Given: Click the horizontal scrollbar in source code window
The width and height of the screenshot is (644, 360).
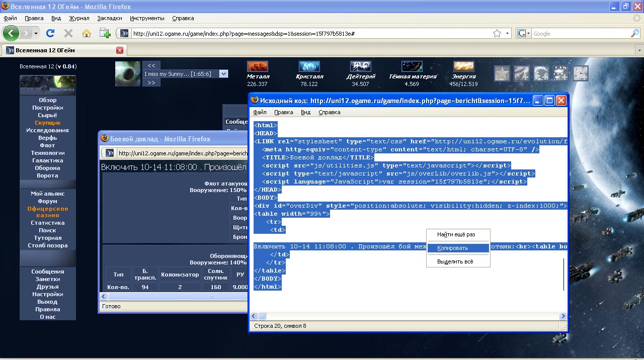Looking at the screenshot, I should pyautogui.click(x=409, y=316).
